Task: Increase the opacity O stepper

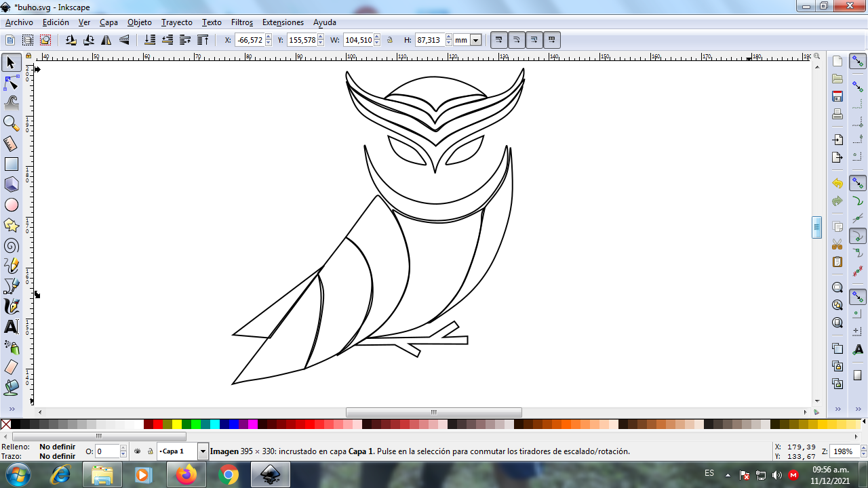Action: 123,448
